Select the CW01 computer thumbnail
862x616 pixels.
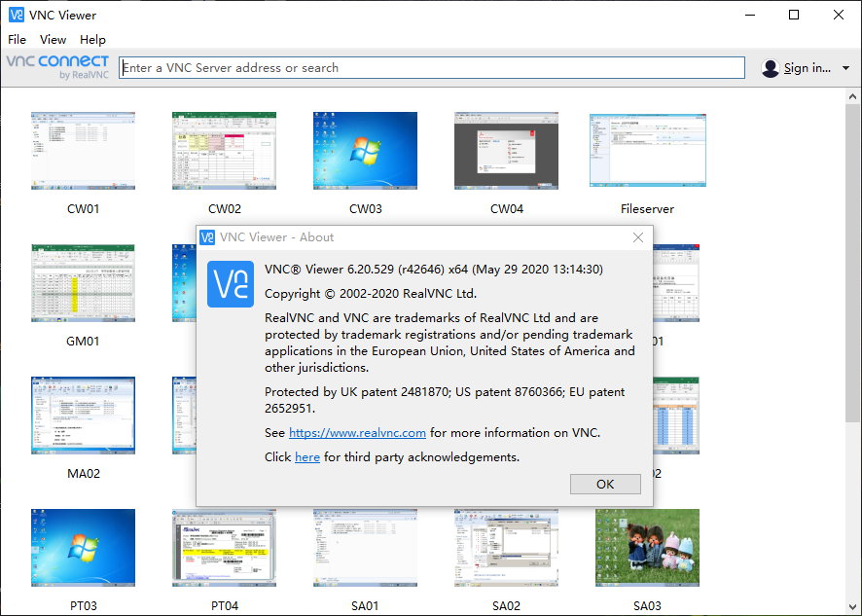pyautogui.click(x=83, y=151)
